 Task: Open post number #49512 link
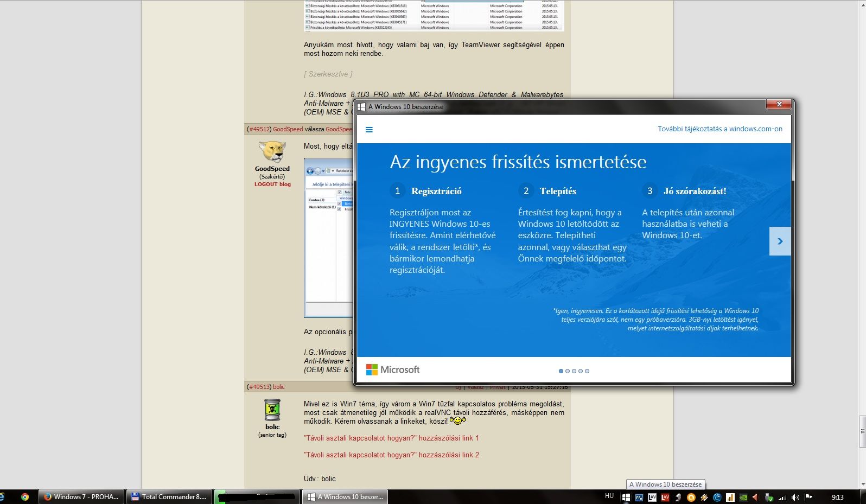[259, 129]
